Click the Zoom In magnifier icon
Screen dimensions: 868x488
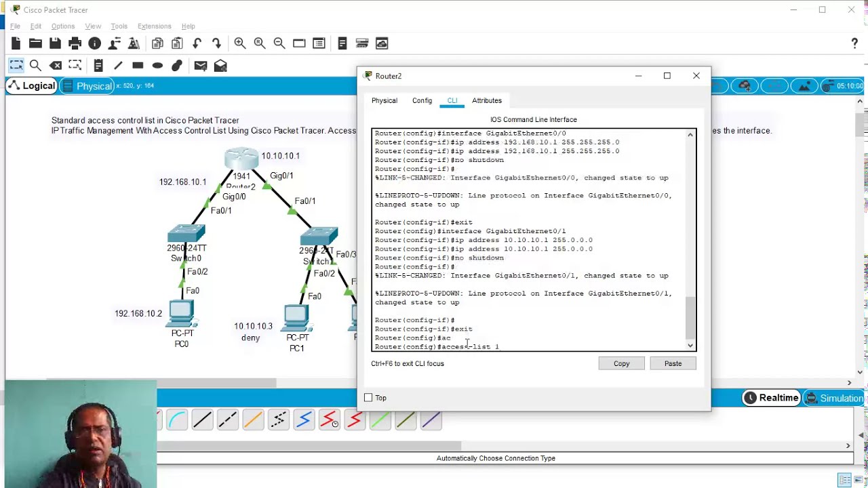pyautogui.click(x=240, y=43)
